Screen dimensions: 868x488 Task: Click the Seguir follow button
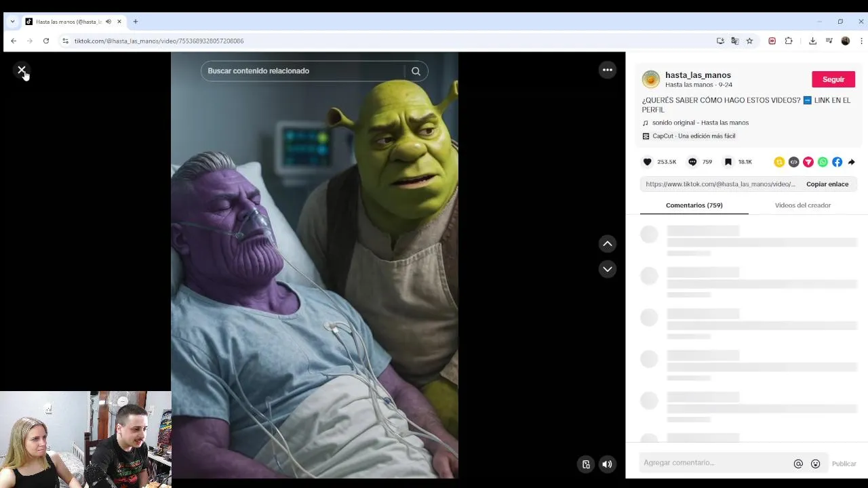tap(833, 79)
